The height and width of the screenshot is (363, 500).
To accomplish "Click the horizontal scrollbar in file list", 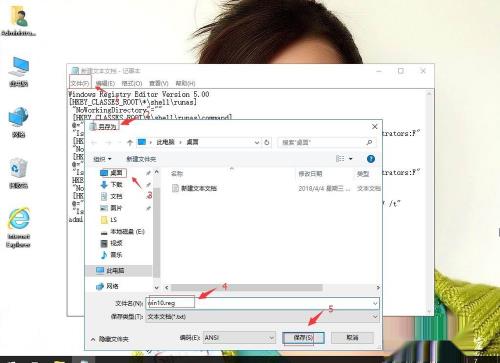I will pyautogui.click(x=247, y=287).
